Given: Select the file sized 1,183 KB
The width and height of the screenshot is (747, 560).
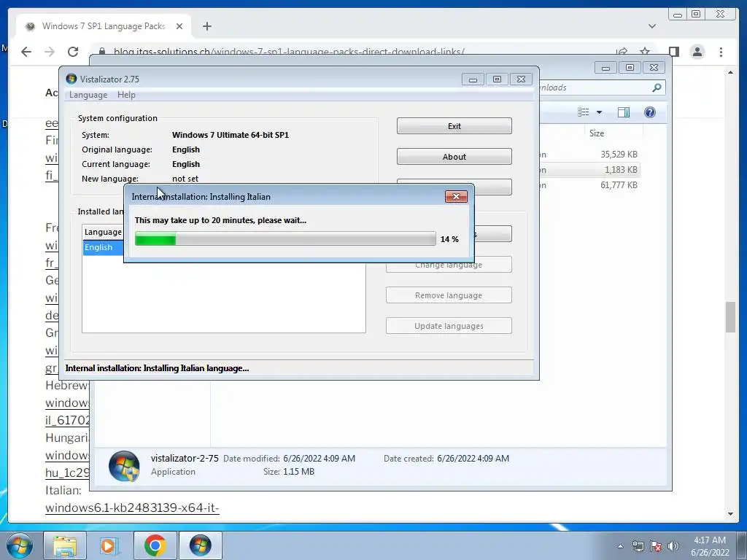Looking at the screenshot, I should tap(589, 169).
